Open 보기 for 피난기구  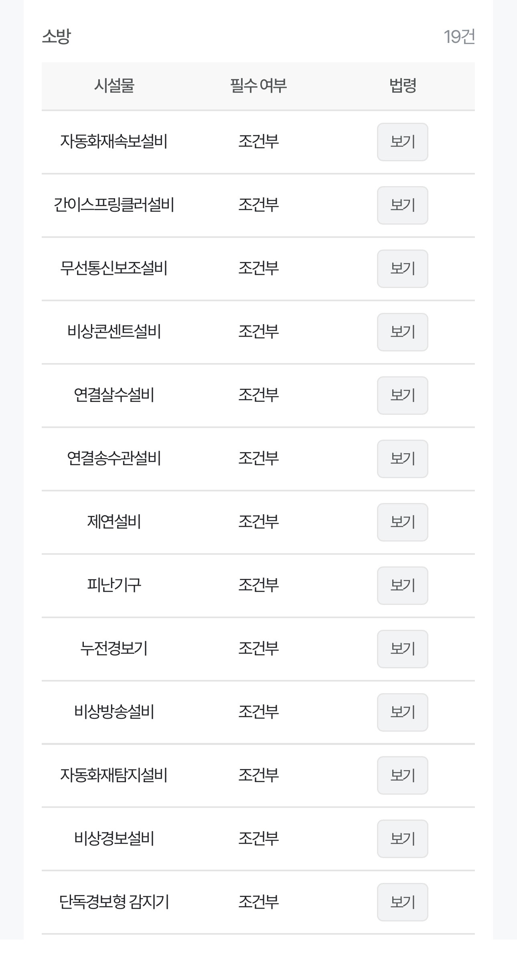click(x=402, y=586)
